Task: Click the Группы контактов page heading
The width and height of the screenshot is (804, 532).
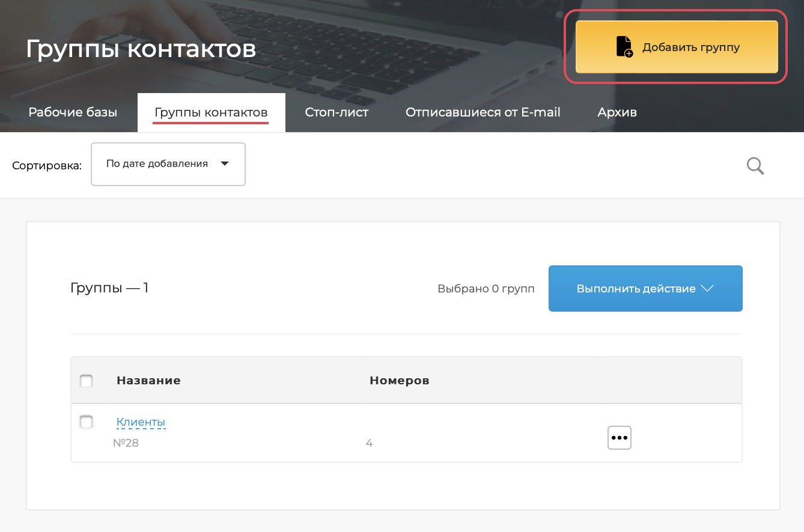Action: click(141, 49)
